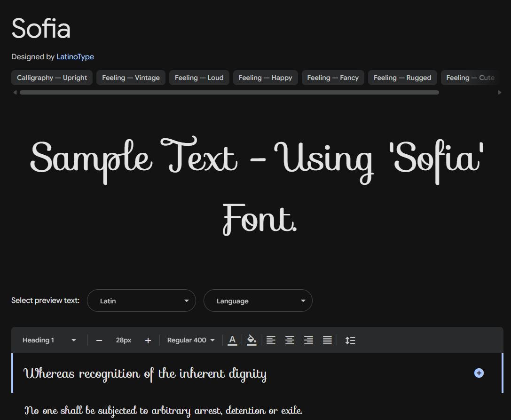Align text left in the toolbar

[x=271, y=340]
